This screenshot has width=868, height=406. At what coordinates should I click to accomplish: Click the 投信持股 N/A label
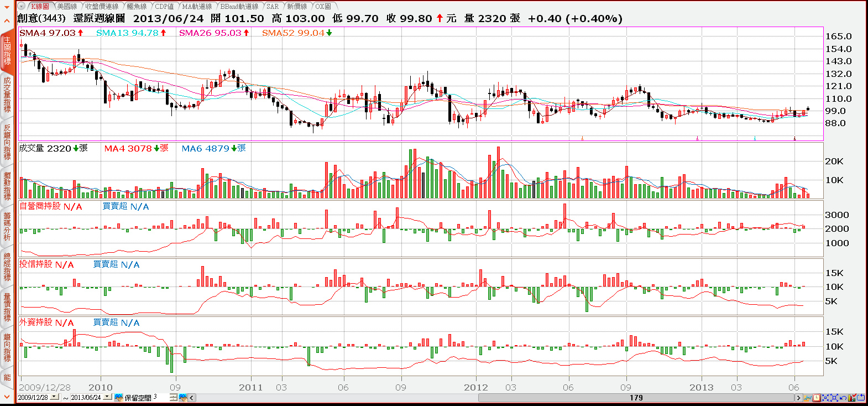tap(46, 264)
